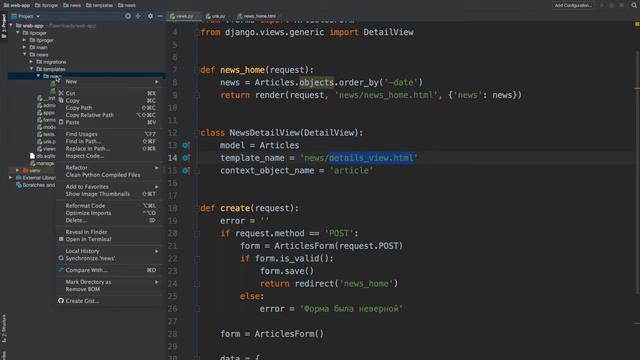640x360 pixels.
Task: Select Copy Path in context menu
Action: [109, 108]
